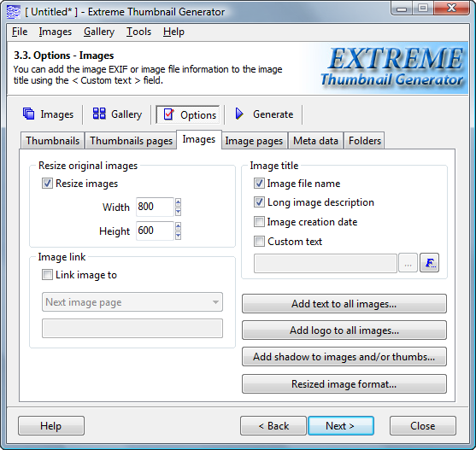Enable the Link image to checkbox
The height and width of the screenshot is (450, 476).
point(47,275)
